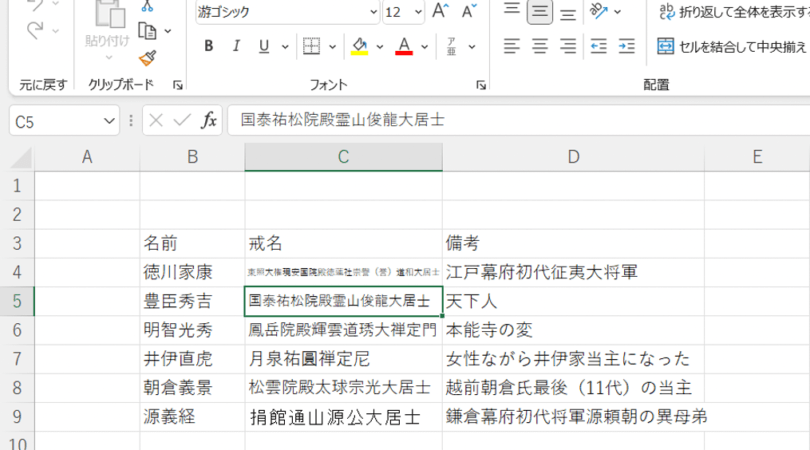Open the Name Box dropdown arrow

click(109, 121)
